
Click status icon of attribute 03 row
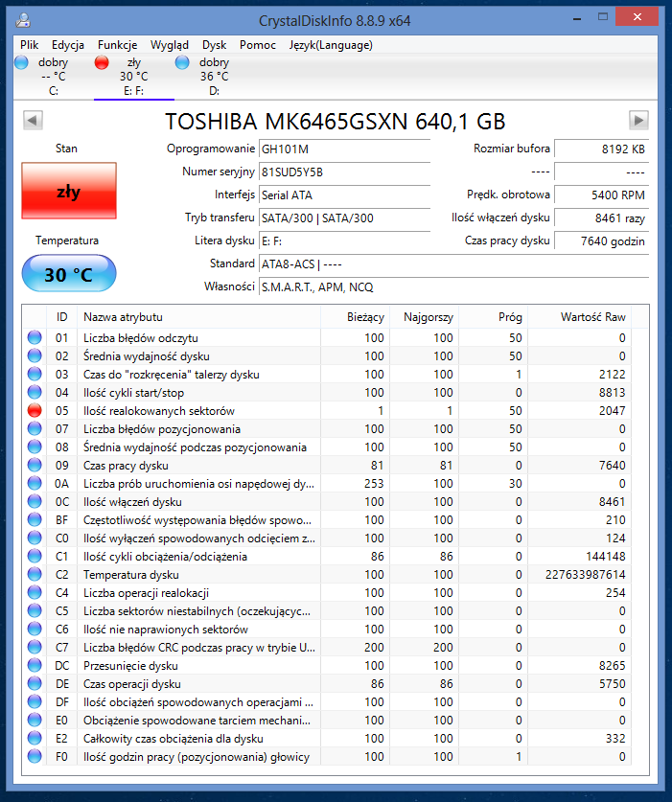[35, 375]
